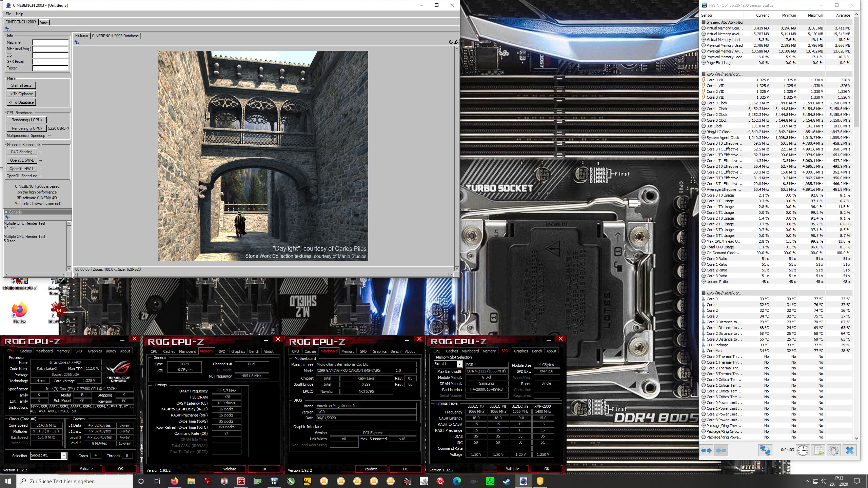Viewport: 868px width, 488px height.
Task: Click the Tester input field
Action: (x=50, y=68)
